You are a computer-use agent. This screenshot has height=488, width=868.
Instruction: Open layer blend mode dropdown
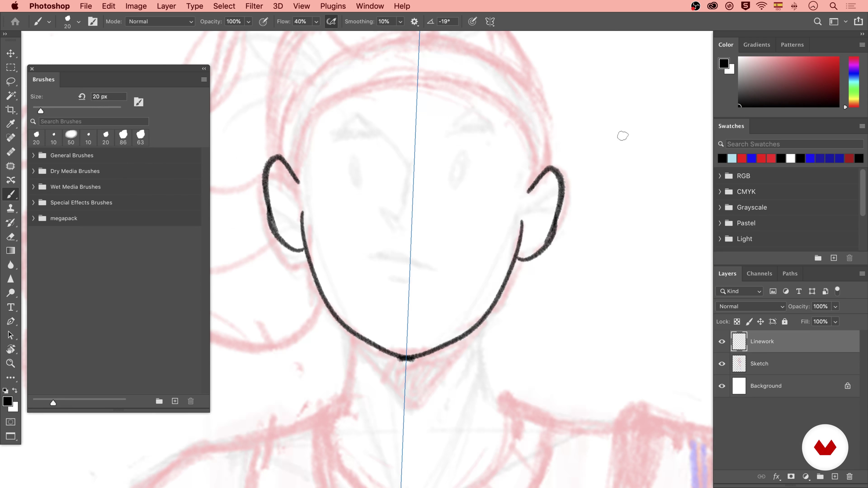[x=751, y=306]
